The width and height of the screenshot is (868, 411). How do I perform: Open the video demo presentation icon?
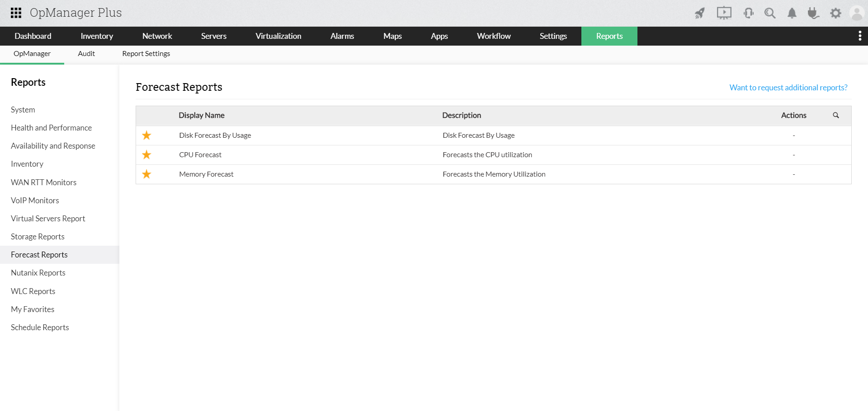pyautogui.click(x=724, y=13)
